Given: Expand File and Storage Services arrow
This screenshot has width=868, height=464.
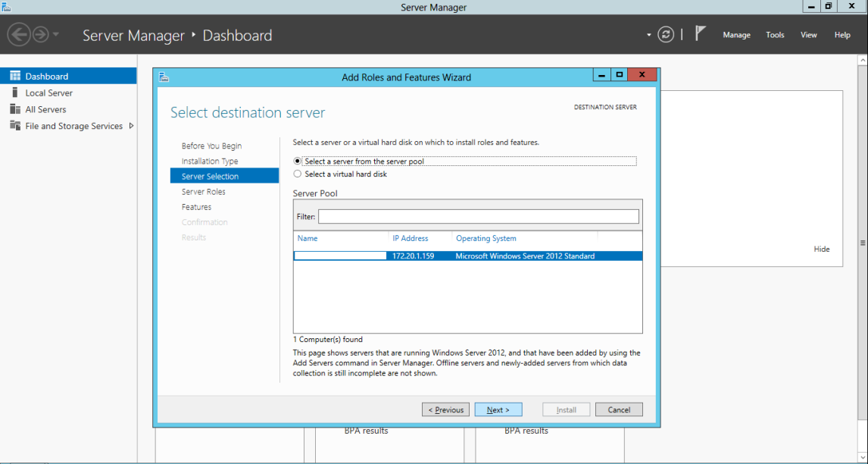Looking at the screenshot, I should click(x=131, y=126).
